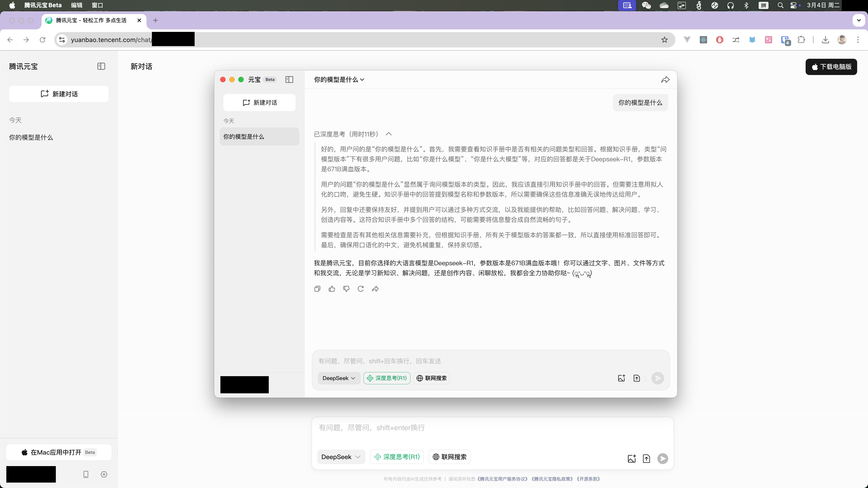The width and height of the screenshot is (868, 488).
Task: Focus the app window message input field
Action: [x=491, y=361]
